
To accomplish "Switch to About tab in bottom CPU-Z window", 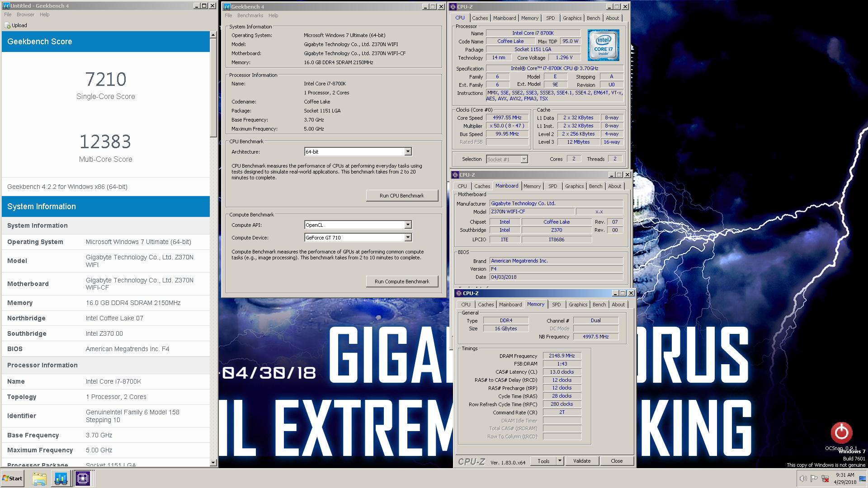I will 618,305.
